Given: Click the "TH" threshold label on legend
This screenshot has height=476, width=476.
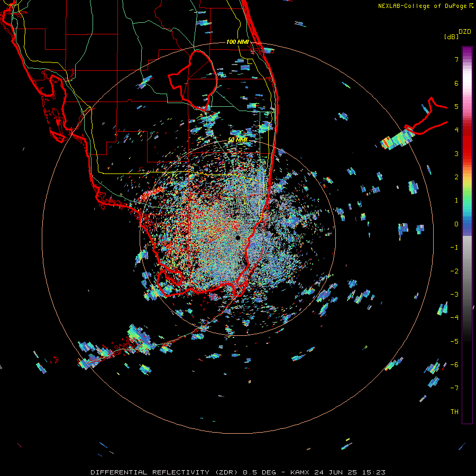Looking at the screenshot, I should click(x=454, y=412).
